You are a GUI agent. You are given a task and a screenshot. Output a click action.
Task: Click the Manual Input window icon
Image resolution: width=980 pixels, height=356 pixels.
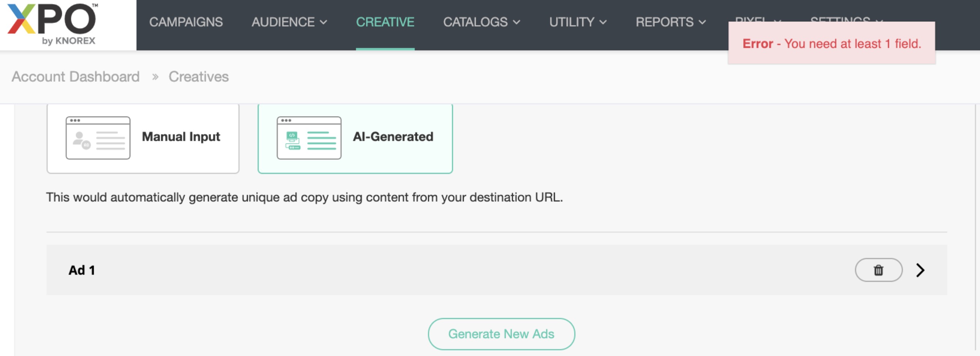[98, 138]
